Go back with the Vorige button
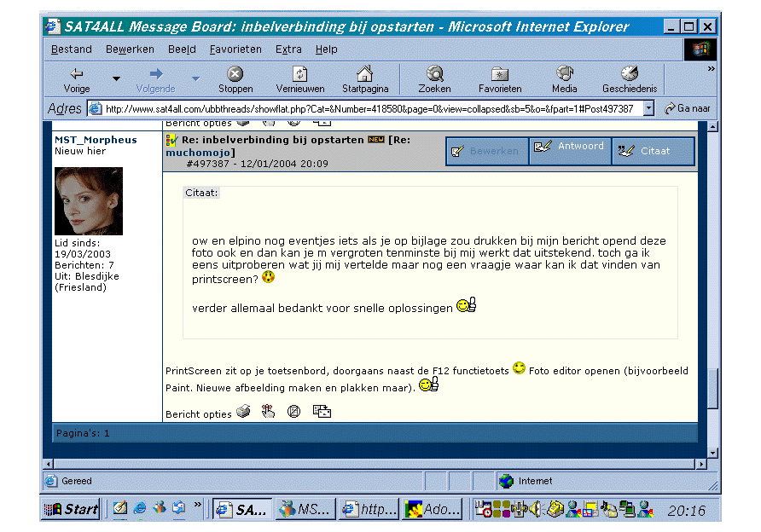This screenshot has height=532, width=761. pyautogui.click(x=77, y=80)
